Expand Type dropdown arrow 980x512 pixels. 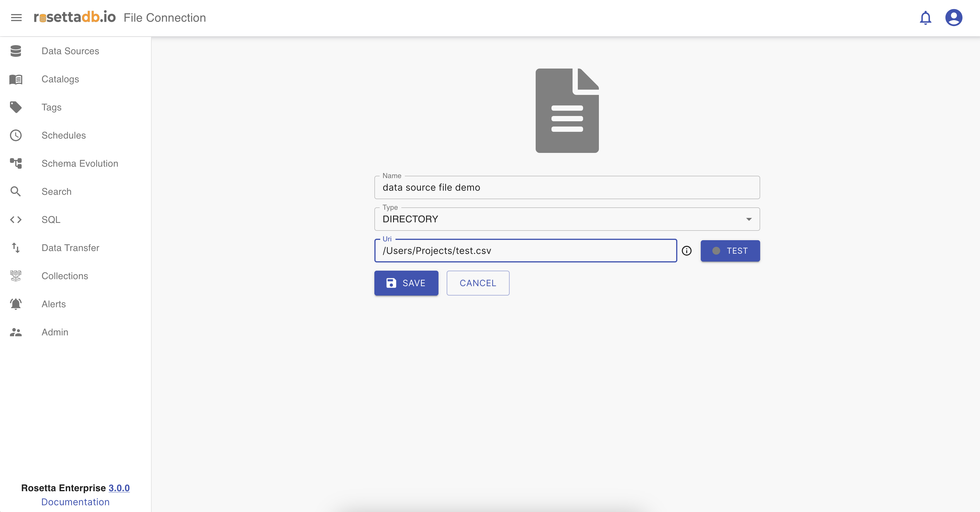coord(749,219)
